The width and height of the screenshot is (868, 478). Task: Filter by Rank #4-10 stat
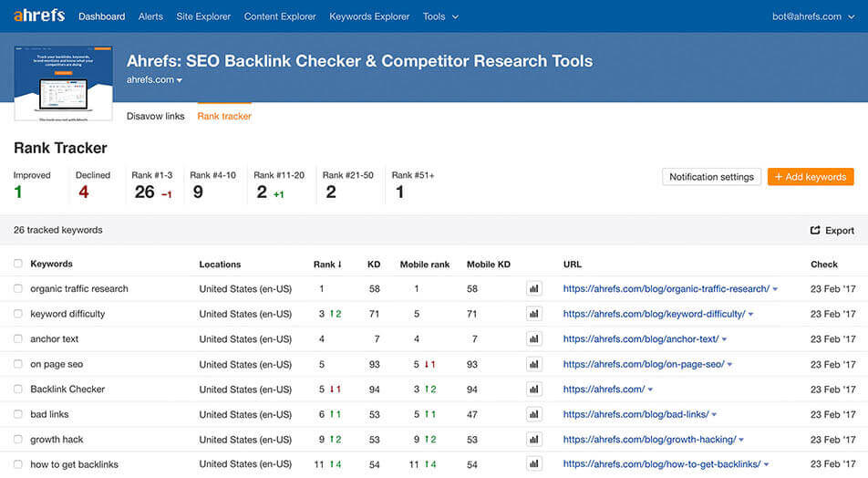coord(212,185)
